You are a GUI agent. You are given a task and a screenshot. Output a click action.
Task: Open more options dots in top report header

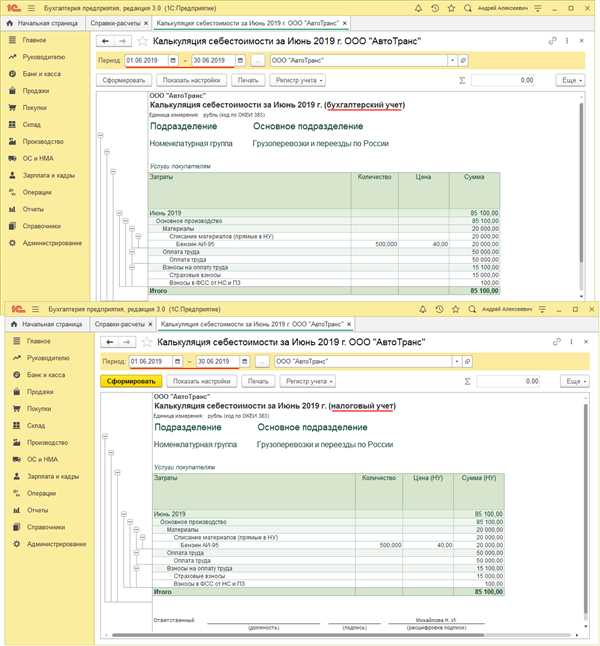(567, 41)
